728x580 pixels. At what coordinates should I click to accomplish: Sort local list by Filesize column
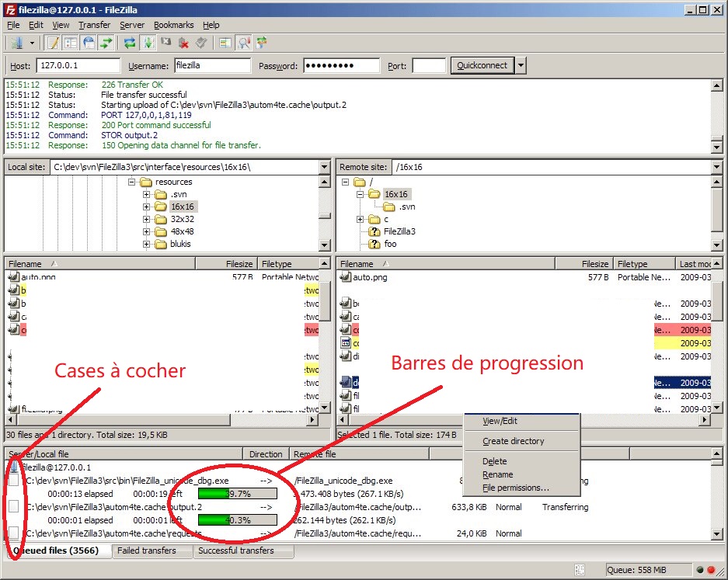pos(227,263)
